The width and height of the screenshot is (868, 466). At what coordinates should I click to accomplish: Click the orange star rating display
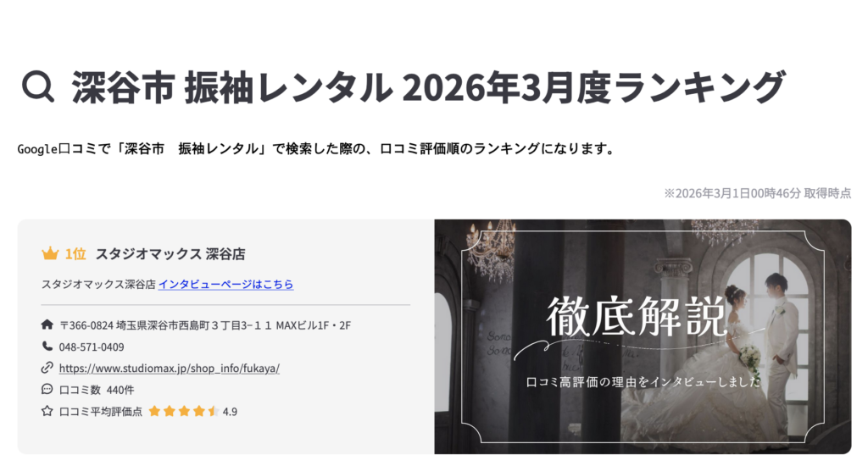point(184,411)
